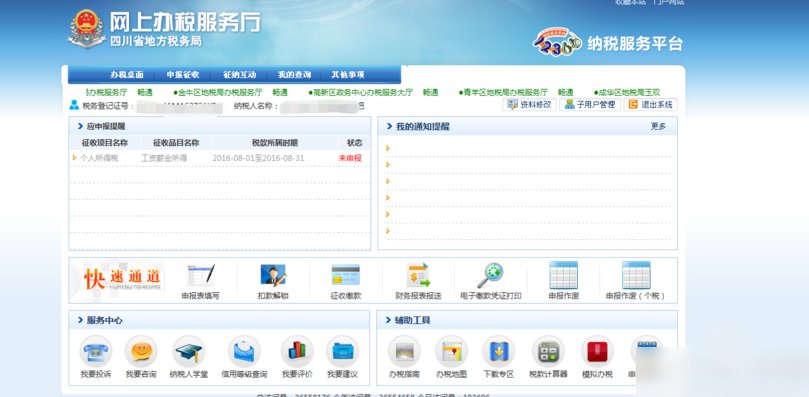Open the 其他事项 menu
Viewport: 809px width, 397px height.
348,75
